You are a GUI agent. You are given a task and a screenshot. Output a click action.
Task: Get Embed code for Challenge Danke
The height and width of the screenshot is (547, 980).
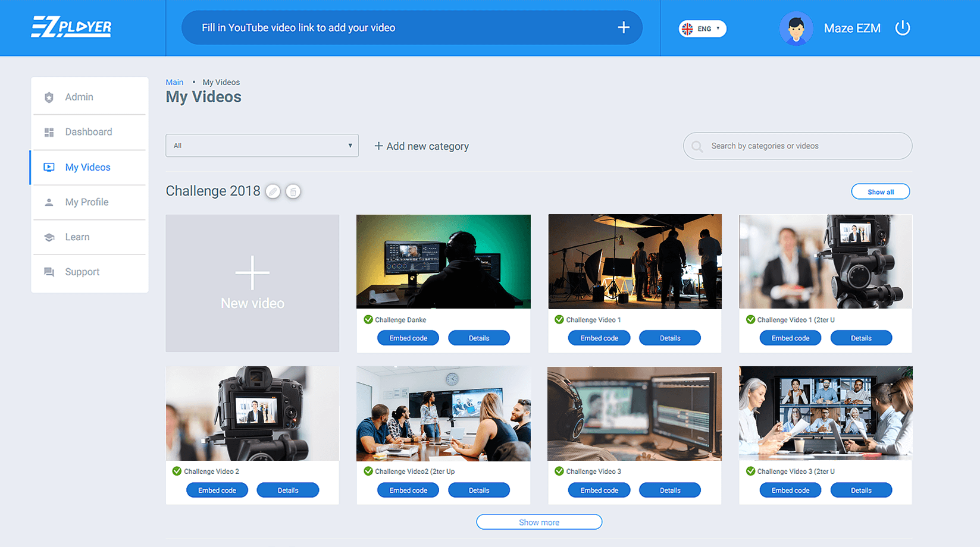coord(408,337)
